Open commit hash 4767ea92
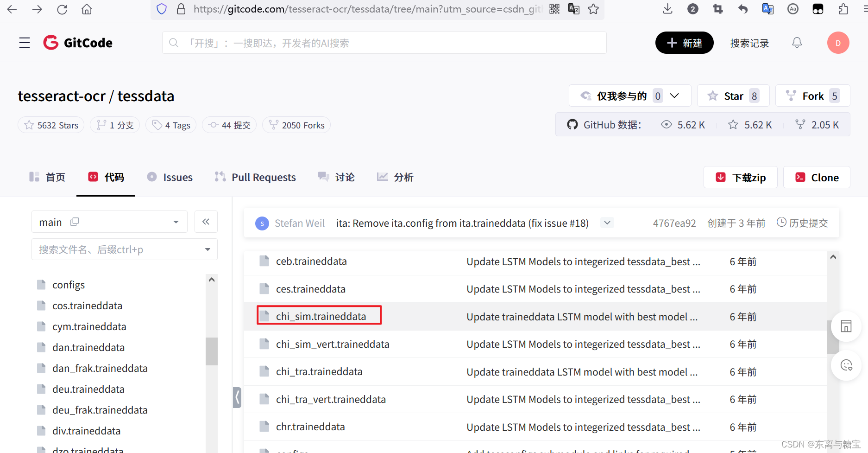 tap(674, 223)
